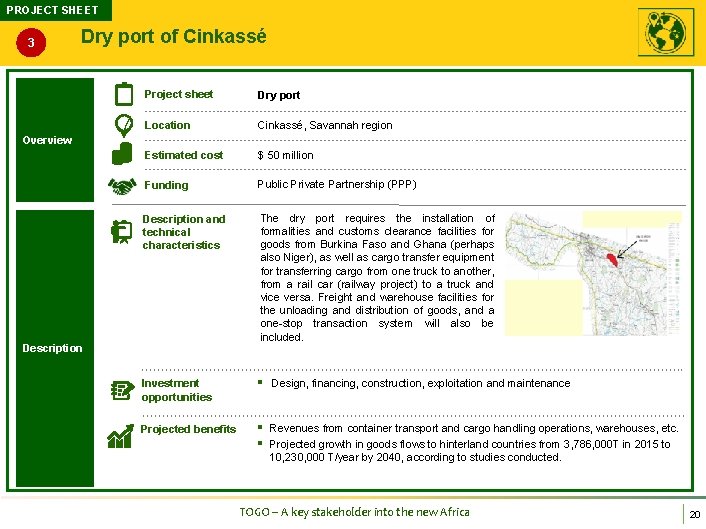Click the Project sheet label

pos(178,94)
